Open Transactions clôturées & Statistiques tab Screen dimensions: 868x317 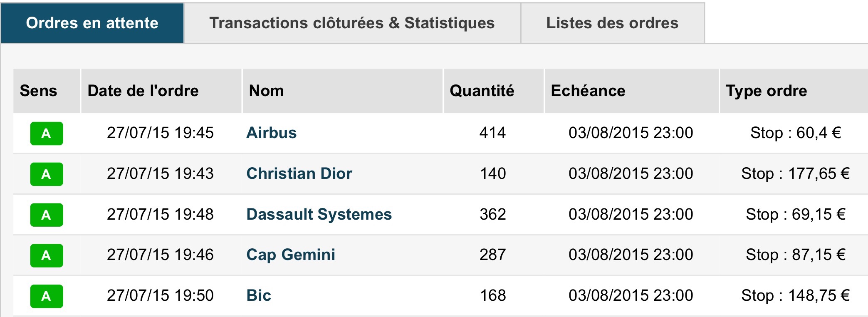click(352, 23)
